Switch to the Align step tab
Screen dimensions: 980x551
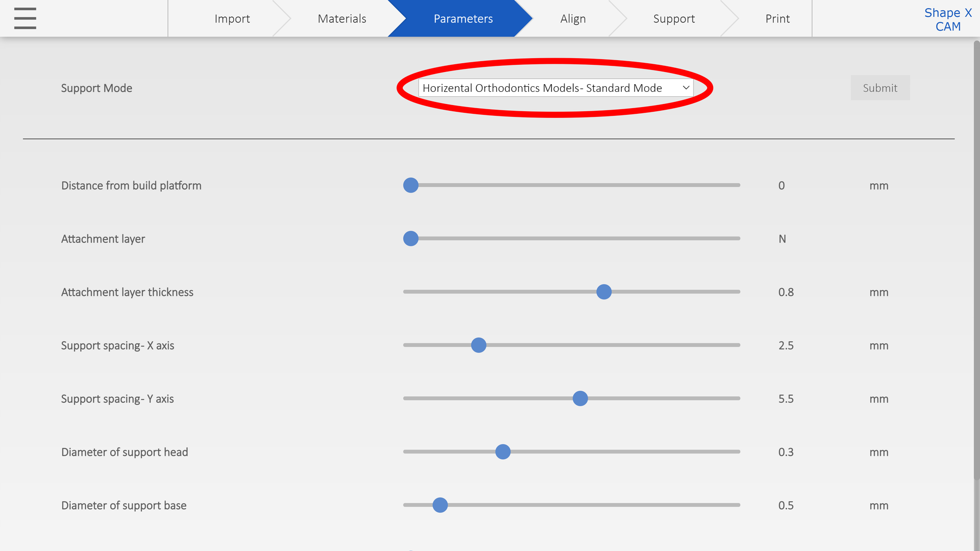click(573, 19)
